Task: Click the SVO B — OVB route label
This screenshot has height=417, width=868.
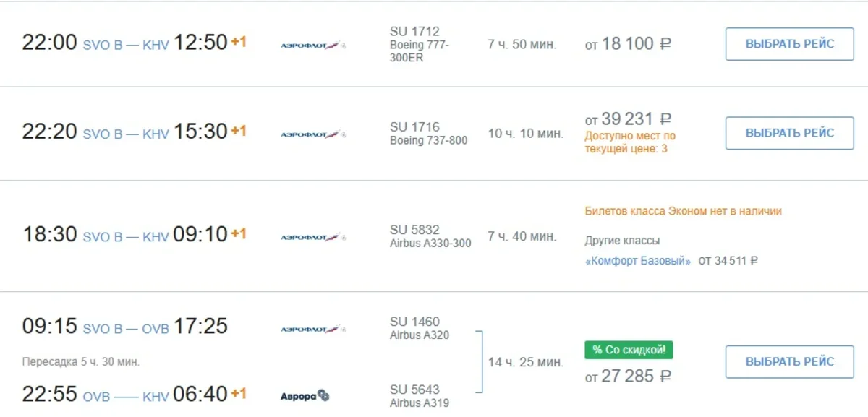Action: click(x=126, y=329)
